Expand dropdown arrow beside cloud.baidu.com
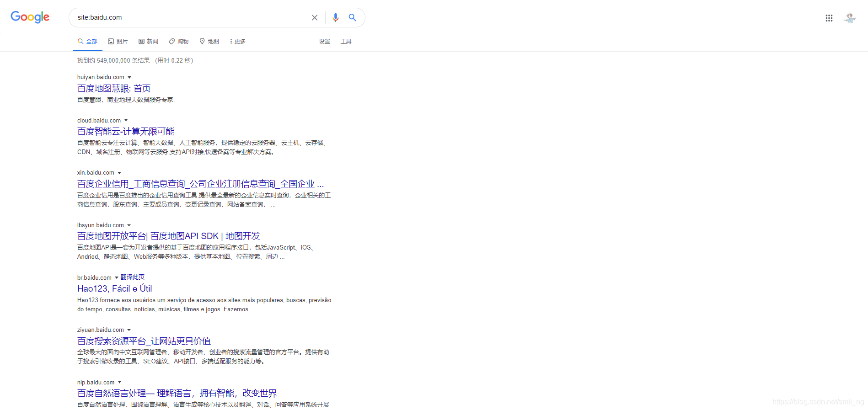The height and width of the screenshot is (410, 868). pos(126,121)
